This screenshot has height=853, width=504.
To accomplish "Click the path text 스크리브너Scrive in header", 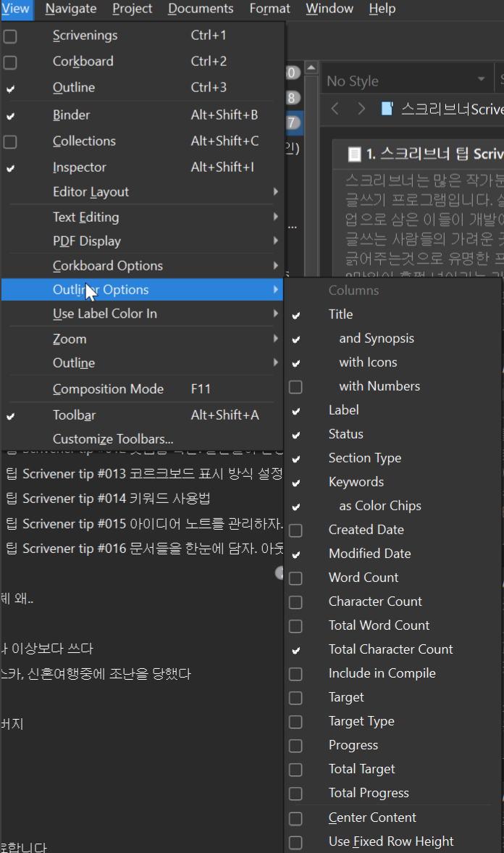I will [x=452, y=109].
